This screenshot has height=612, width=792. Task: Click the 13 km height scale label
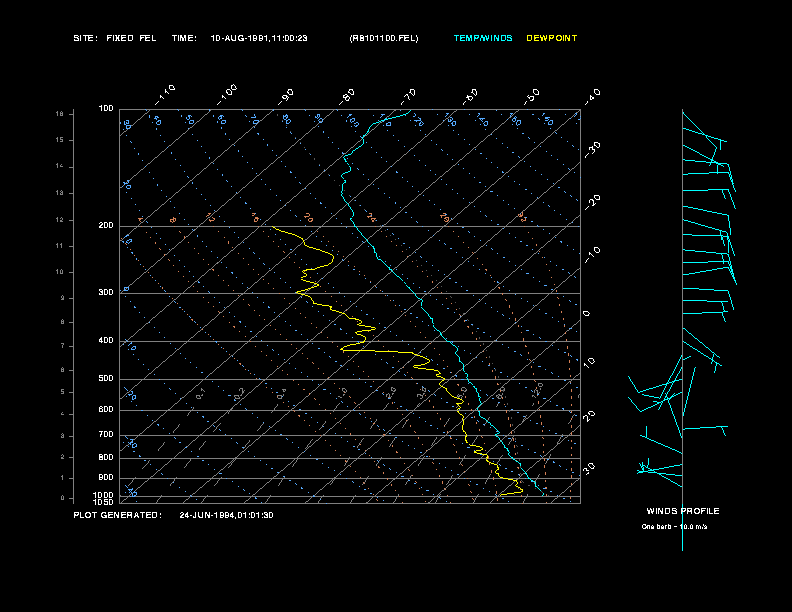click(60, 193)
